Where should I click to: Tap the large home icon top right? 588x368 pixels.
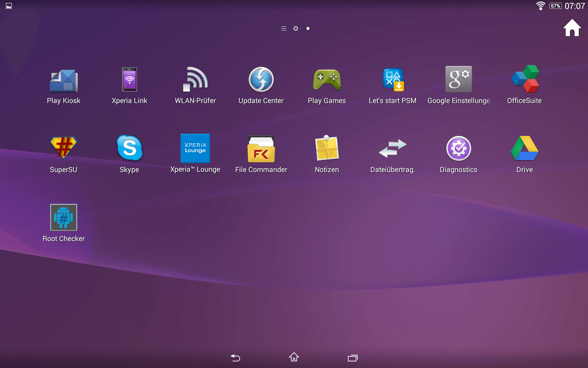point(572,28)
